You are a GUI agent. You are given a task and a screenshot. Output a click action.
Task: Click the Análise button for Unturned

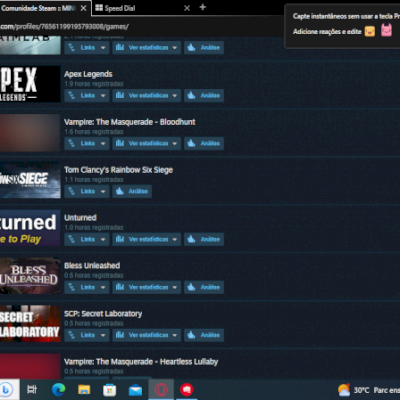(x=204, y=239)
